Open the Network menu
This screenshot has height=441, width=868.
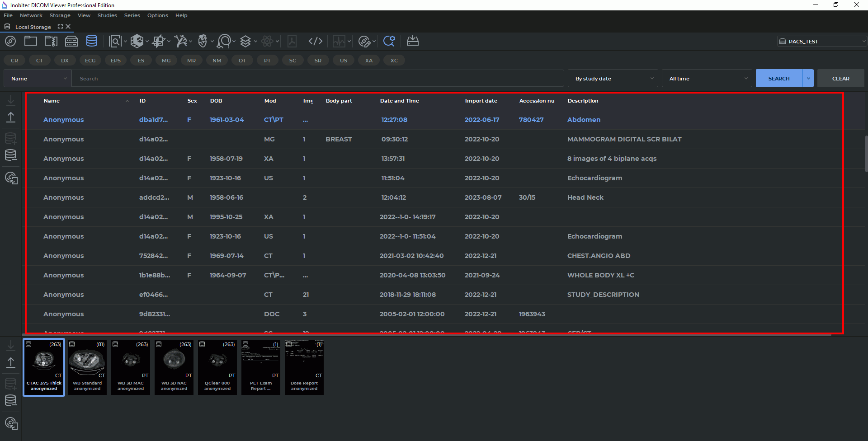[31, 15]
